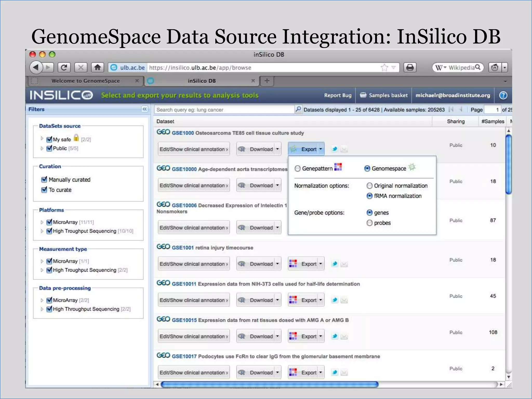
Task: Expand High Troughput Sequencing under Measurement type
Action: pos(42,270)
